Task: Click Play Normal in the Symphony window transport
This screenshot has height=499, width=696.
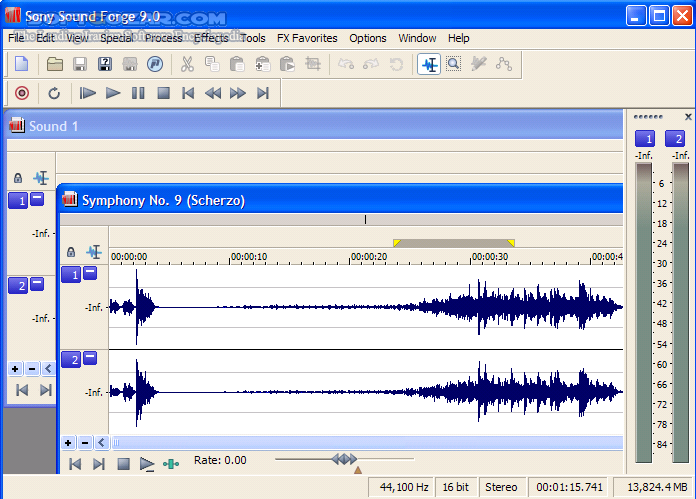Action: [147, 464]
